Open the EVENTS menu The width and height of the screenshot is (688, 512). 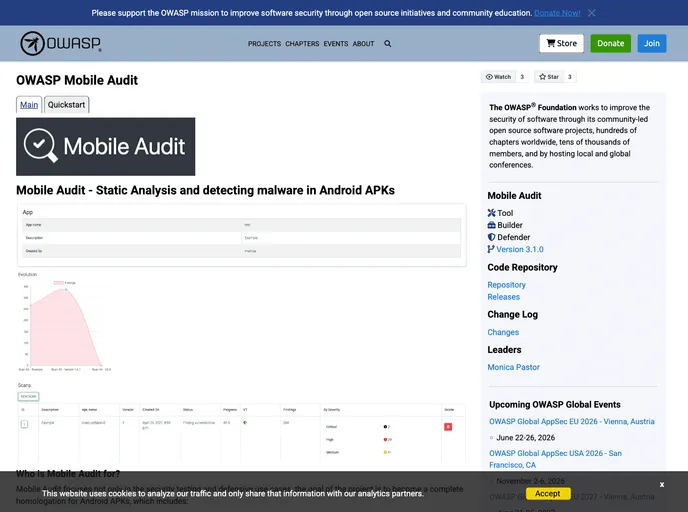pyautogui.click(x=336, y=43)
